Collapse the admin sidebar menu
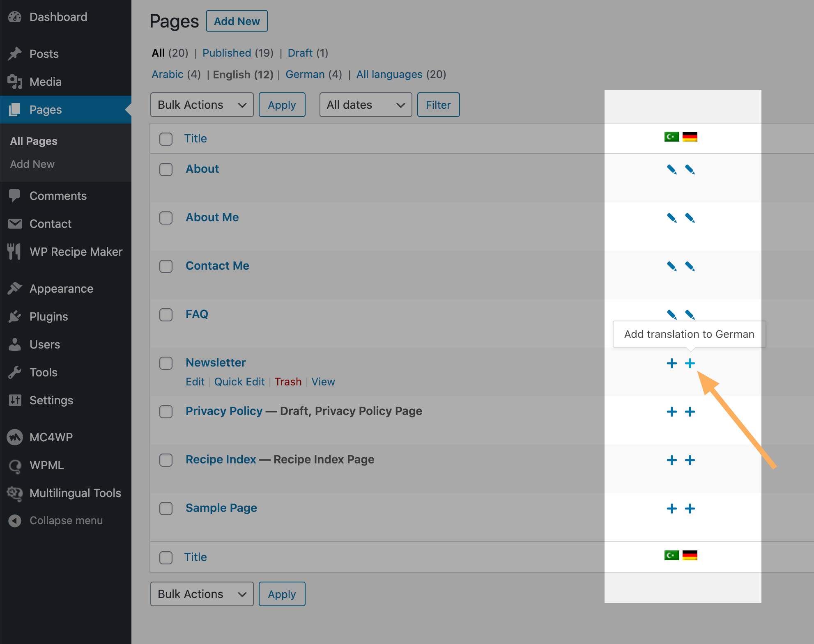This screenshot has height=644, width=814. [66, 520]
